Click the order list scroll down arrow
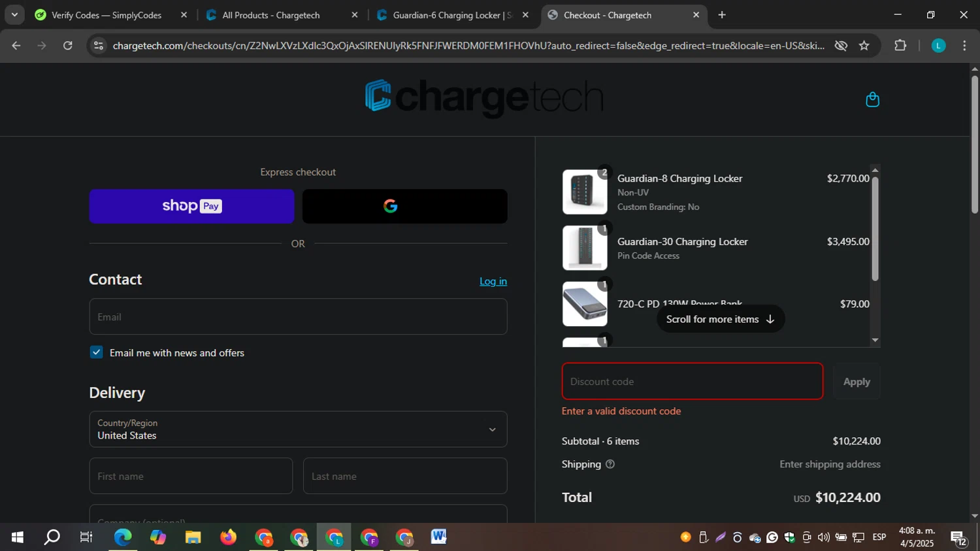 875,341
